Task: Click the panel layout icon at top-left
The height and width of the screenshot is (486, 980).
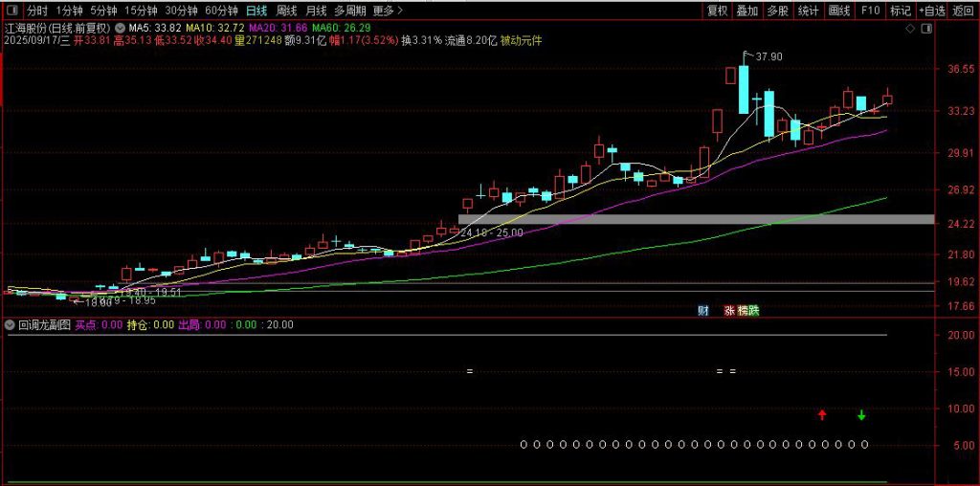Action: click(11, 11)
